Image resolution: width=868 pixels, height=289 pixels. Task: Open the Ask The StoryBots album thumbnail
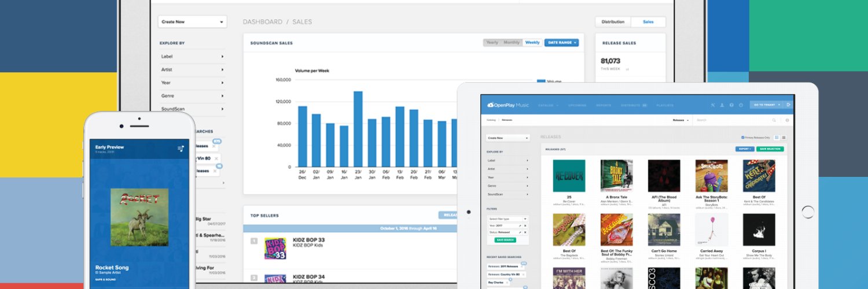[x=711, y=176]
